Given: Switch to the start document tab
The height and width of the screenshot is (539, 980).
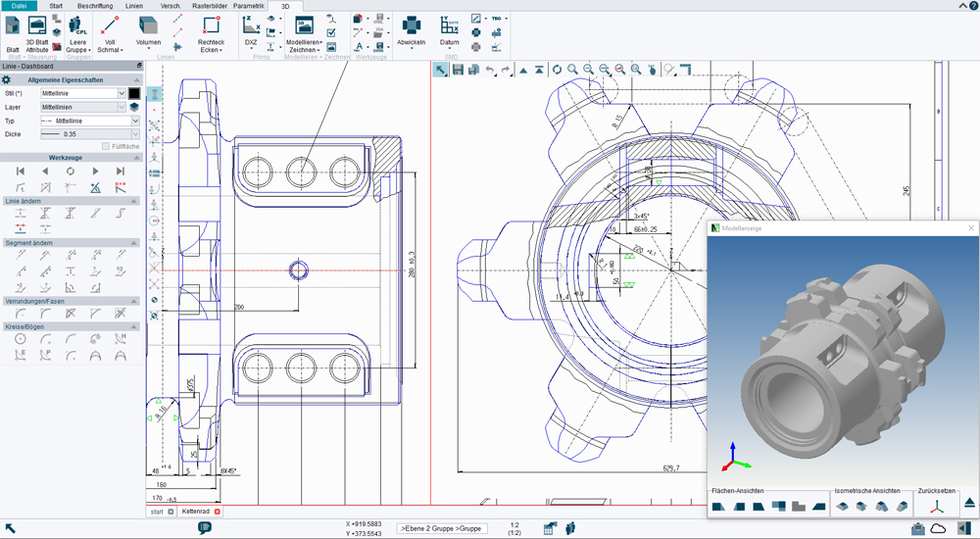Looking at the screenshot, I should pyautogui.click(x=156, y=512).
